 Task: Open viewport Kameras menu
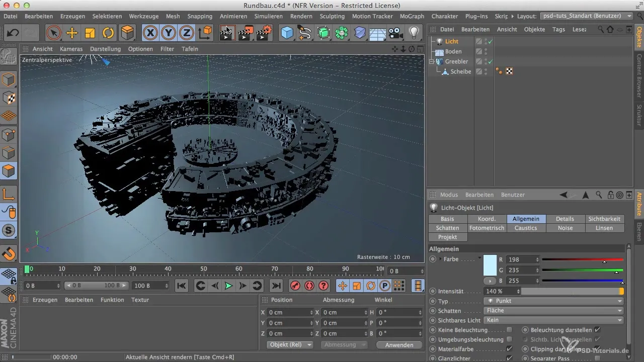click(x=71, y=49)
